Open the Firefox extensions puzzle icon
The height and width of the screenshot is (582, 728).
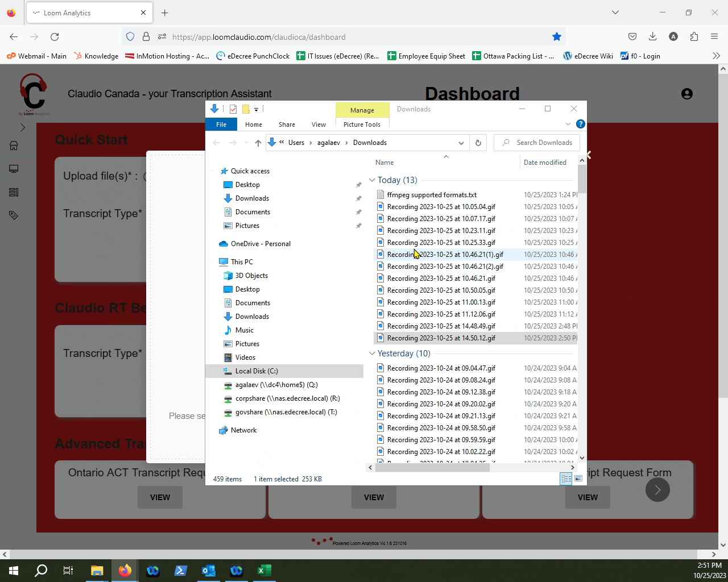[x=694, y=37]
